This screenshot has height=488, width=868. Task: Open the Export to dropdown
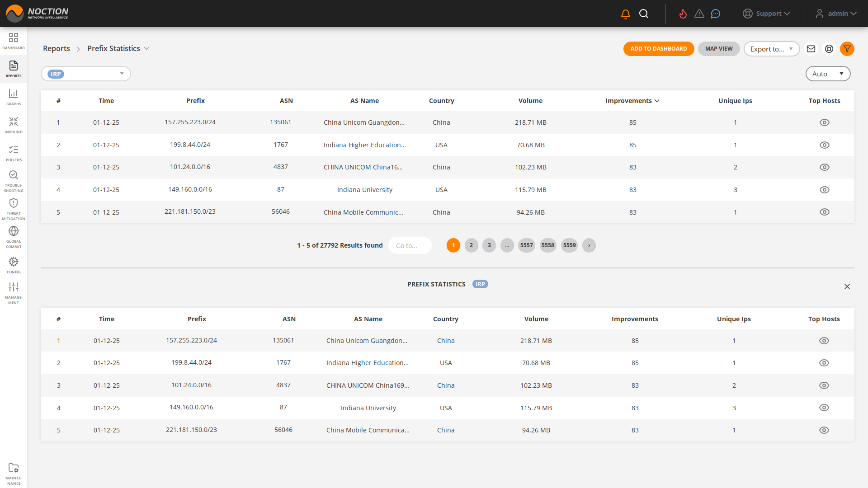point(771,49)
